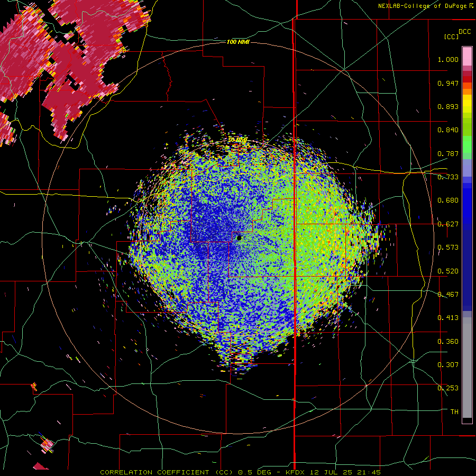
Task: Click the 0.360 color scale value
Action: click(448, 342)
